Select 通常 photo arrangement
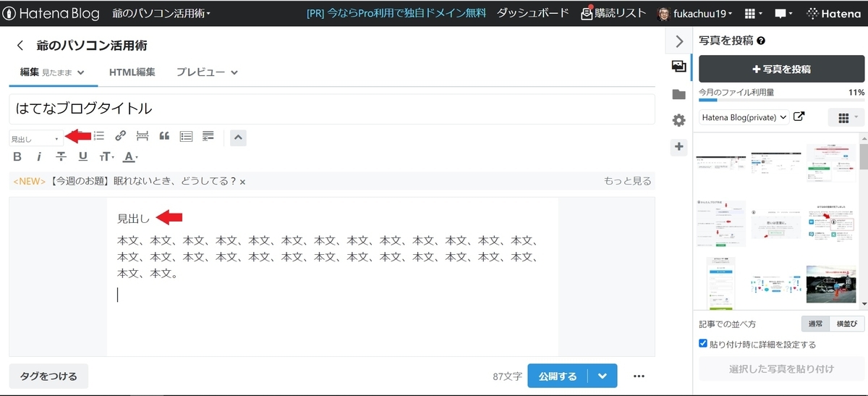Image resolution: width=868 pixels, height=396 pixels. coord(814,324)
